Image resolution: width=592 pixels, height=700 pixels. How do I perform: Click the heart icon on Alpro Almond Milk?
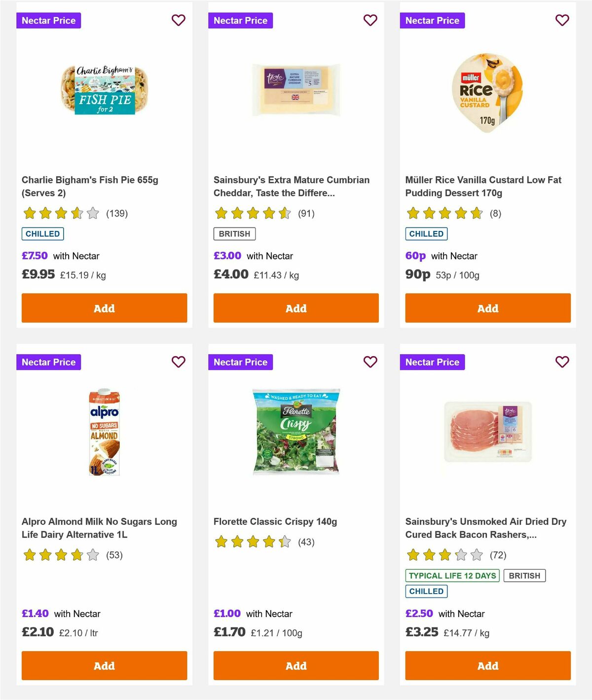pos(178,362)
